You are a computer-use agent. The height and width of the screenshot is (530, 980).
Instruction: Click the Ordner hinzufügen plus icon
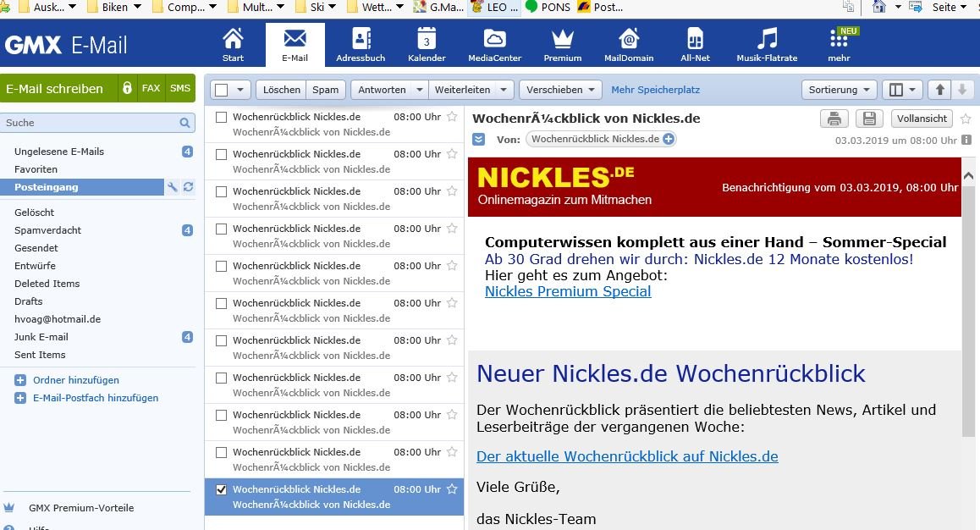[20, 380]
